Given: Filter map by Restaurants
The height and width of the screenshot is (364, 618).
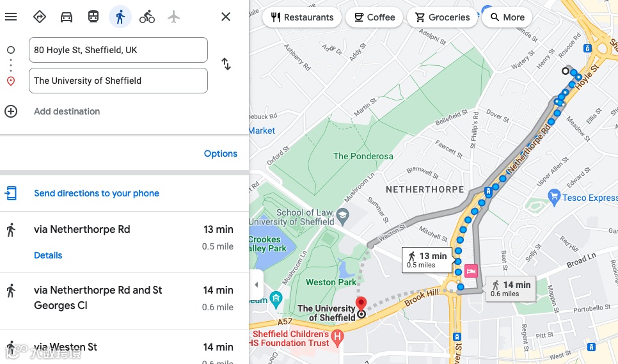Looking at the screenshot, I should (x=302, y=17).
